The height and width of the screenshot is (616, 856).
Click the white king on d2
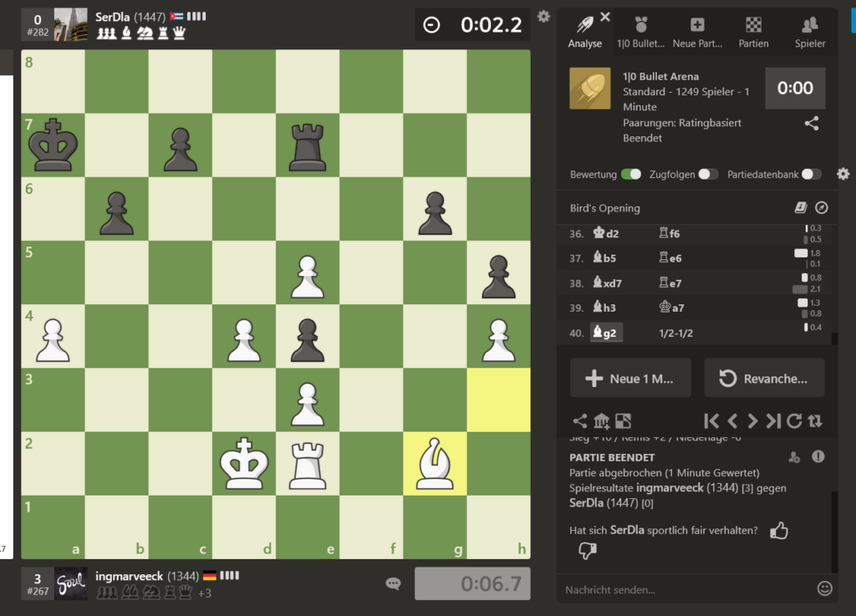click(244, 464)
